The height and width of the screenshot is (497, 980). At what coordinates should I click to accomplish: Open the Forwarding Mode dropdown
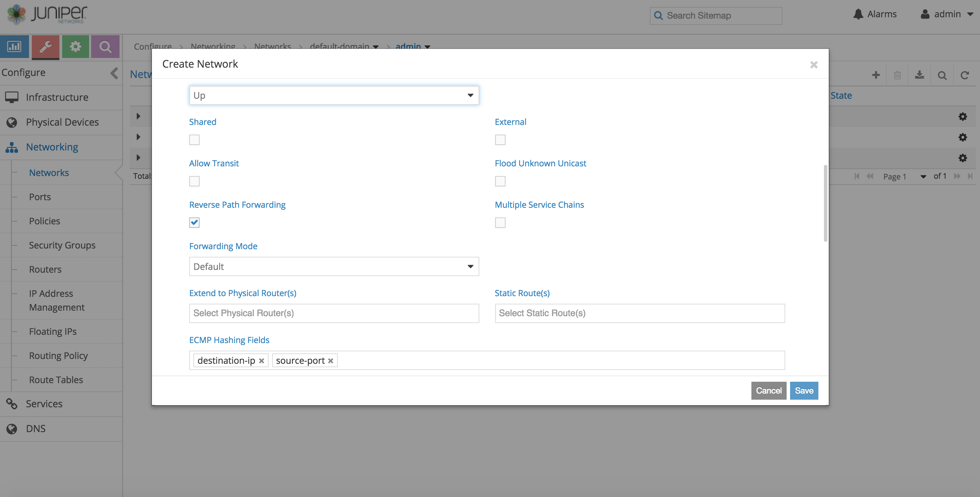(x=334, y=266)
